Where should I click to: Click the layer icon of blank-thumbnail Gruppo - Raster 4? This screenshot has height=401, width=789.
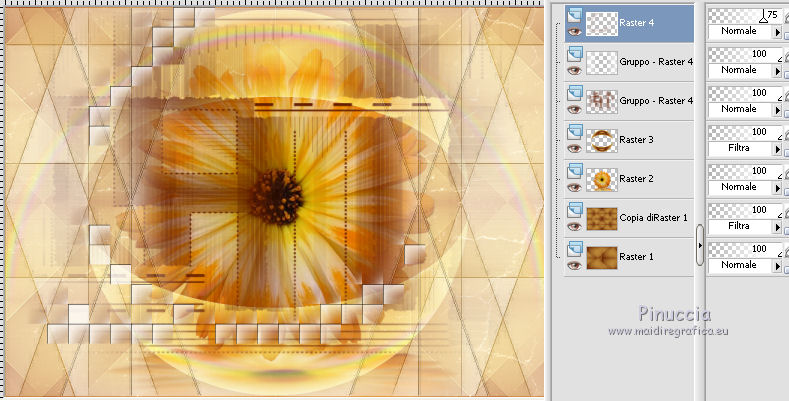pyautogui.click(x=575, y=53)
